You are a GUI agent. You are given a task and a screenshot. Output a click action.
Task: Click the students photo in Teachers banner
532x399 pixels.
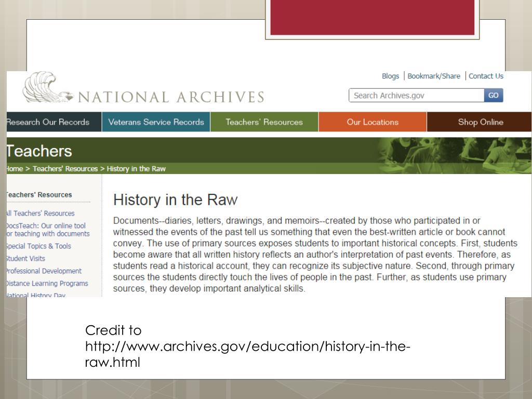click(455, 155)
